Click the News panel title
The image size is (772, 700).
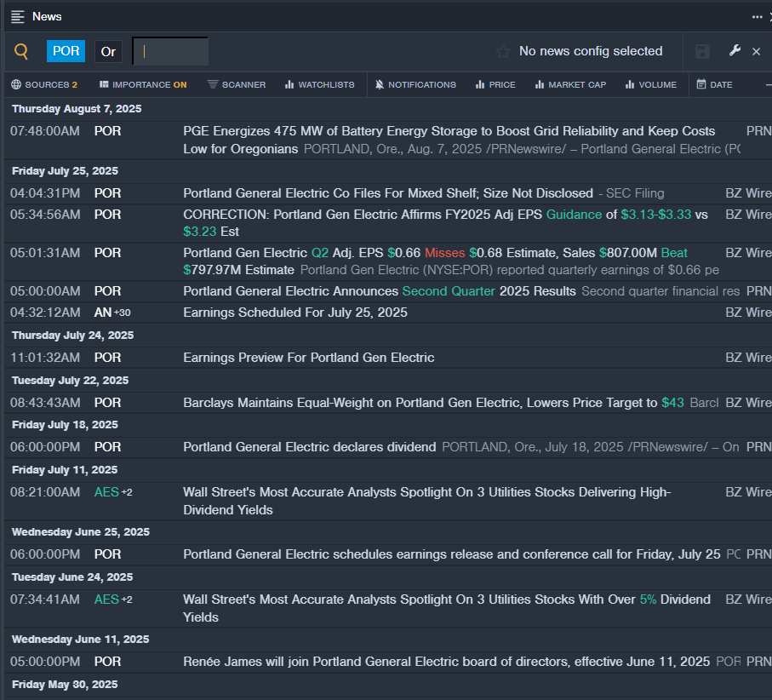tap(47, 17)
